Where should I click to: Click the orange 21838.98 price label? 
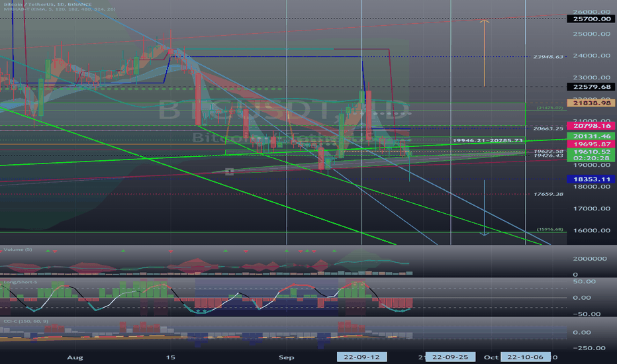click(x=591, y=103)
